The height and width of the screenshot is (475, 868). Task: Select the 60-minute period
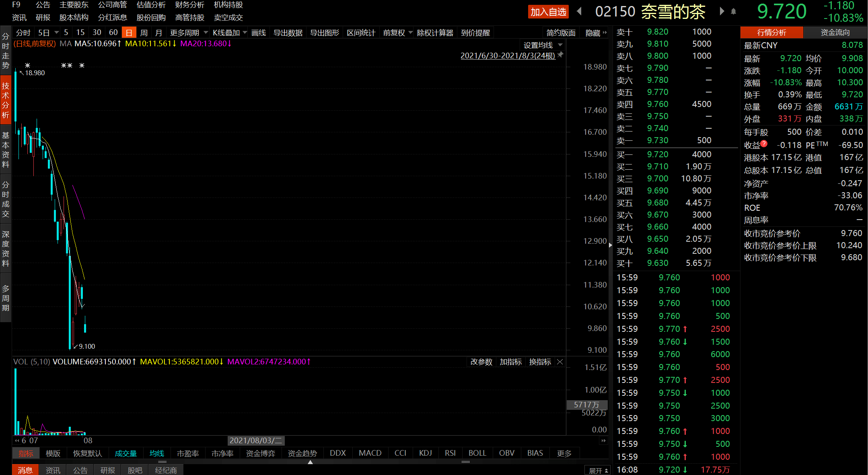113,33
